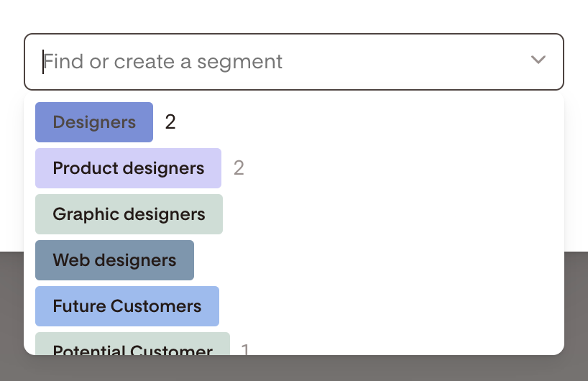Click the count 2 beside Designers
The width and height of the screenshot is (588, 381).
pyautogui.click(x=170, y=122)
